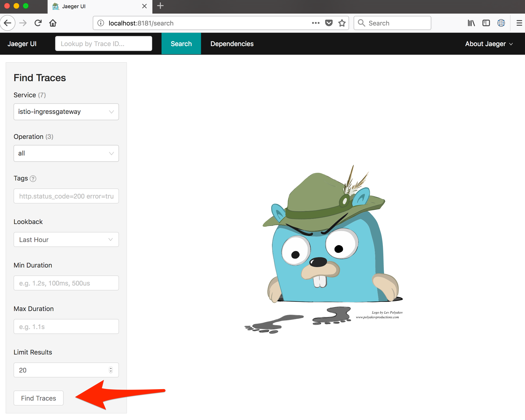The width and height of the screenshot is (525, 420).
Task: Expand the Service dropdown istio-ingressgateway
Action: pos(66,112)
